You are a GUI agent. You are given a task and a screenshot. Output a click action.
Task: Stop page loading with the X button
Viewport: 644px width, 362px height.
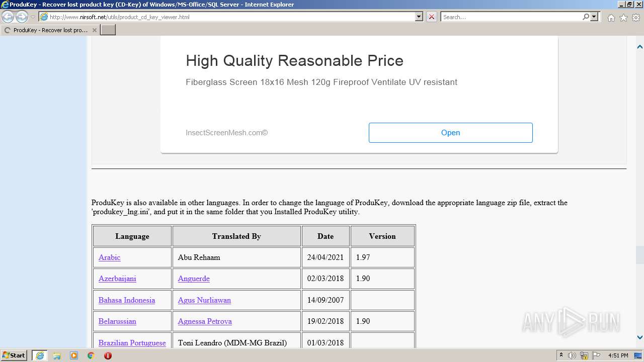(x=432, y=17)
